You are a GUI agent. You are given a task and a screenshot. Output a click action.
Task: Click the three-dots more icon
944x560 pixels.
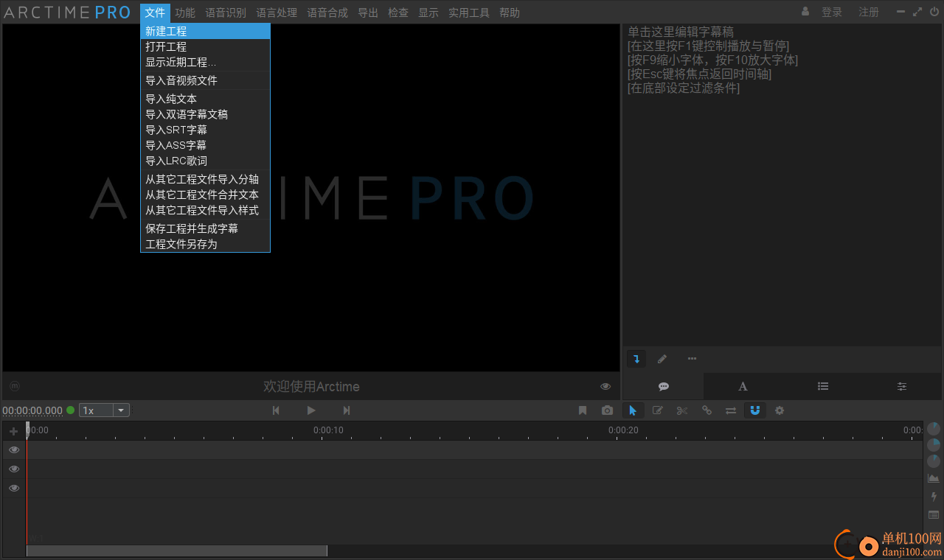[x=692, y=359]
